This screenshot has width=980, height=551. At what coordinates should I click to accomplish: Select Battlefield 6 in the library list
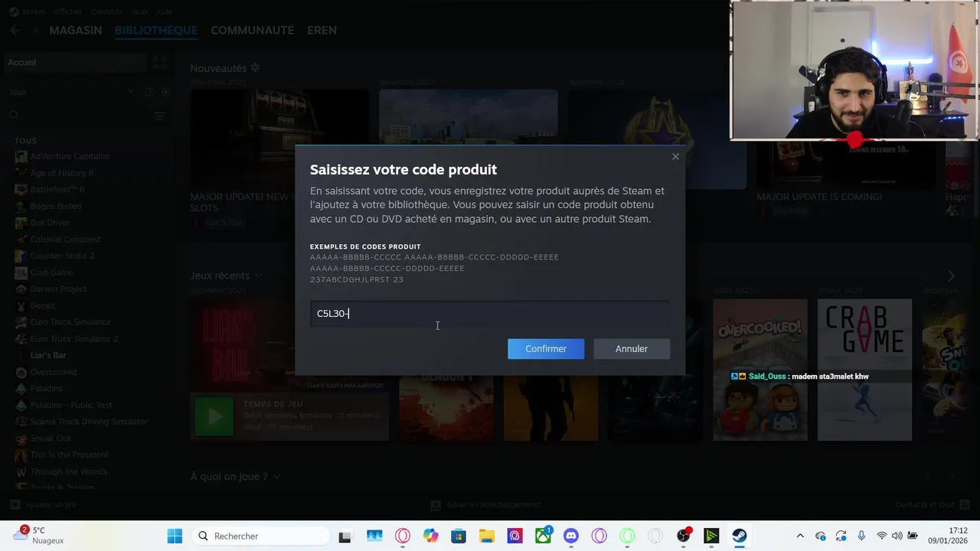(x=57, y=189)
